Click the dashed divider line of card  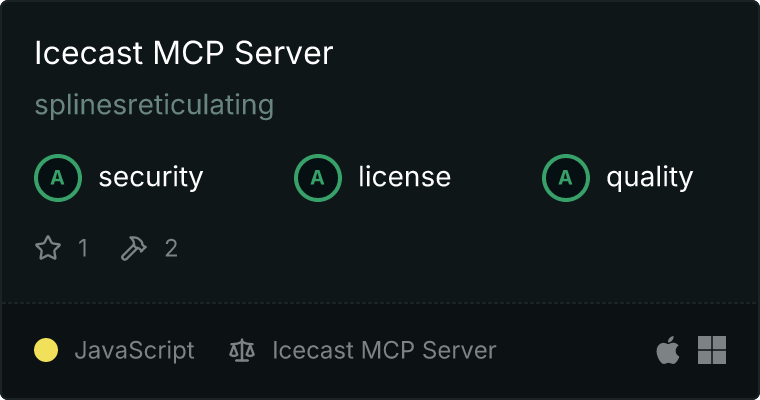pyautogui.click(x=380, y=303)
